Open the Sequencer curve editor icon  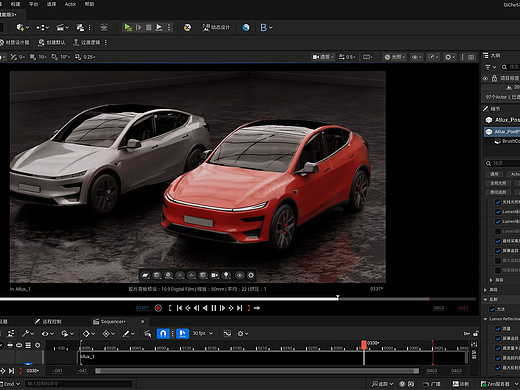click(x=227, y=333)
